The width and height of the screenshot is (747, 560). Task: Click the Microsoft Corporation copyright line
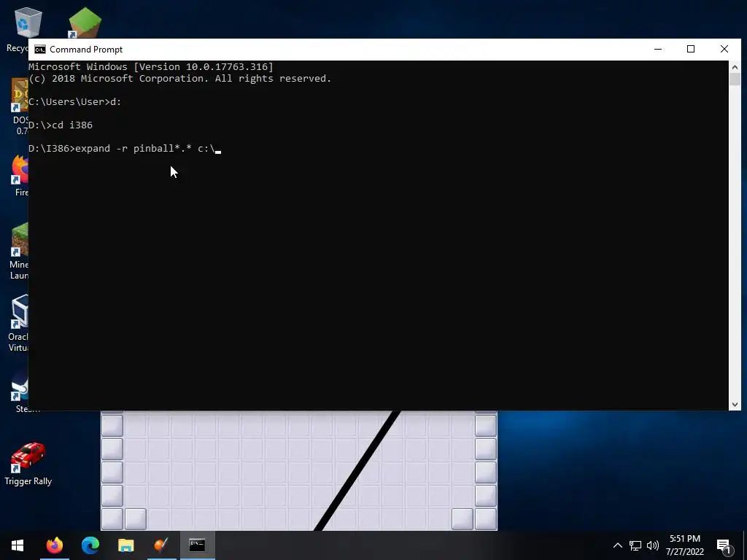pyautogui.click(x=180, y=79)
